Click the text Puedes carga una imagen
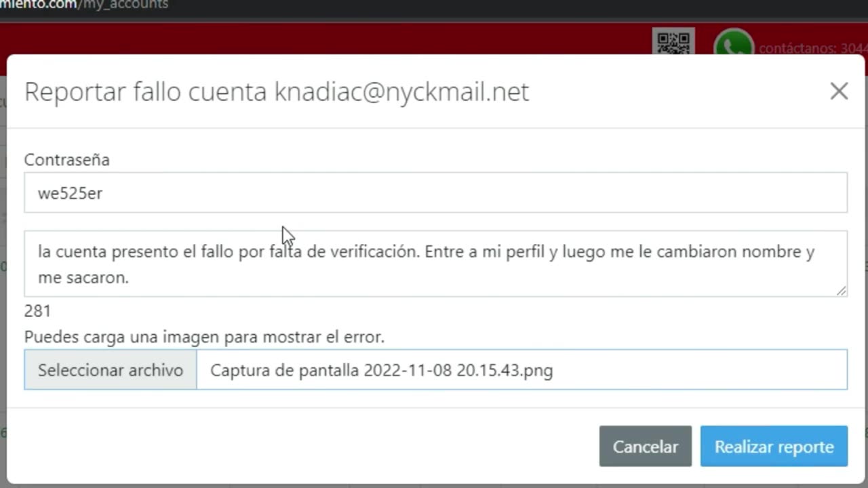The width and height of the screenshot is (868, 488). click(x=204, y=337)
